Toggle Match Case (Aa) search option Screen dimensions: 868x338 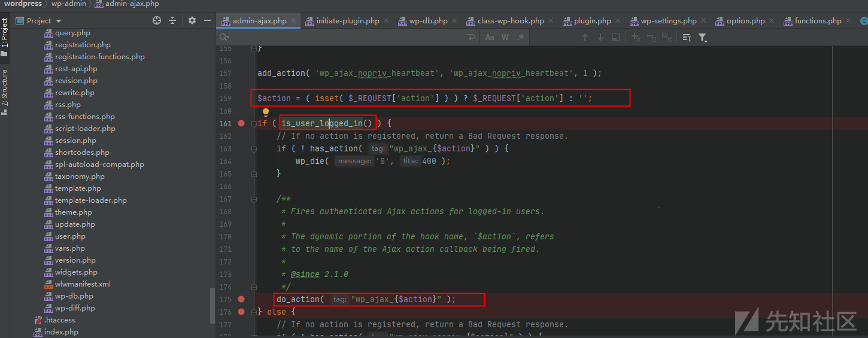490,37
